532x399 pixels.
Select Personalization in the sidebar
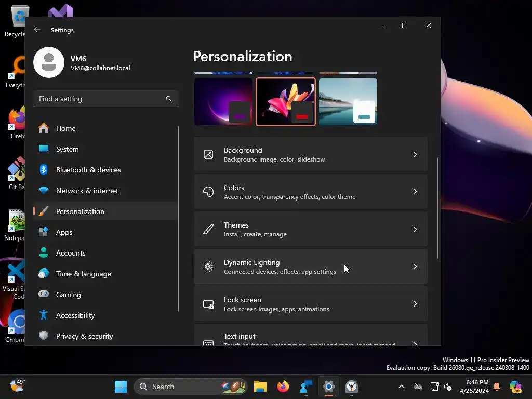coord(105,211)
